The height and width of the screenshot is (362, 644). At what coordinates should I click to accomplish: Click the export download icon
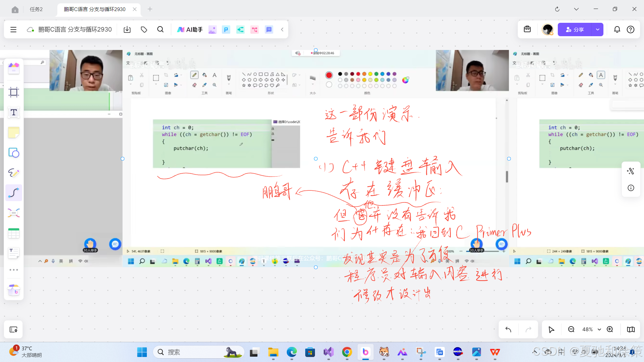[x=127, y=29]
